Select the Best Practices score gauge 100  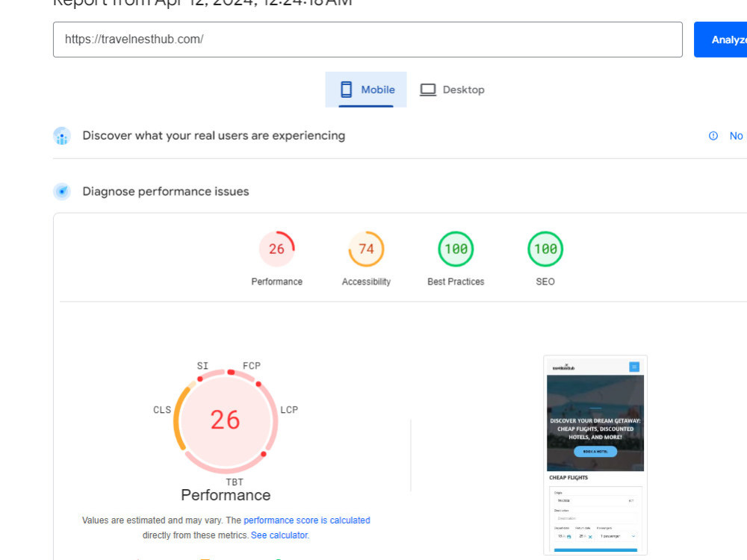(456, 249)
